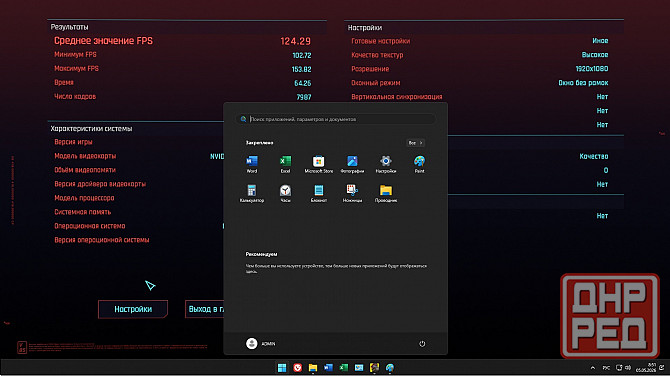Click the Готовые настройки value Иное
This screenshot has width=670, height=376.
600,41
